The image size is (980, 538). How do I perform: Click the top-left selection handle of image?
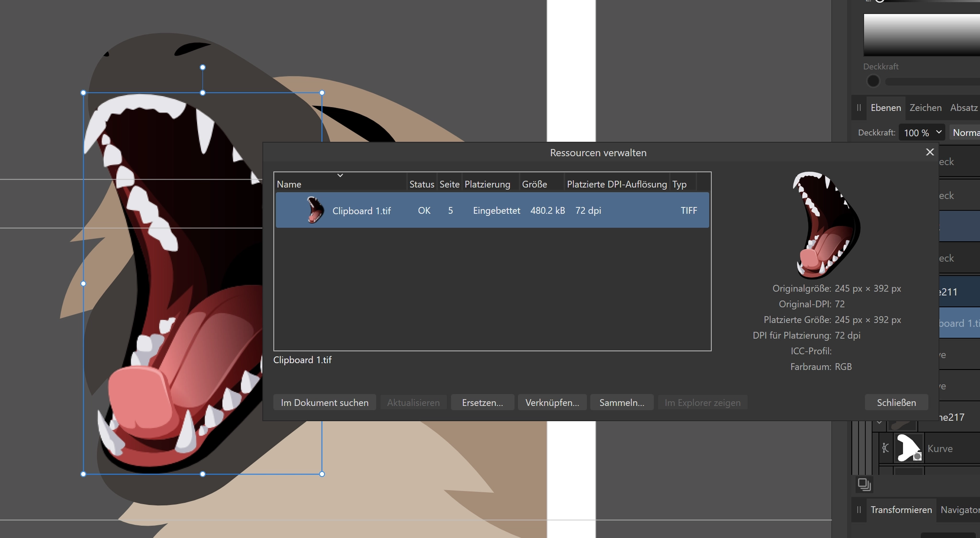(84, 93)
